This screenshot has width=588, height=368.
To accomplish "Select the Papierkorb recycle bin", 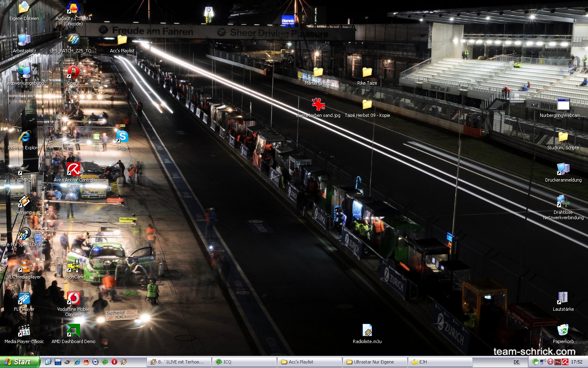I will coord(563,334).
